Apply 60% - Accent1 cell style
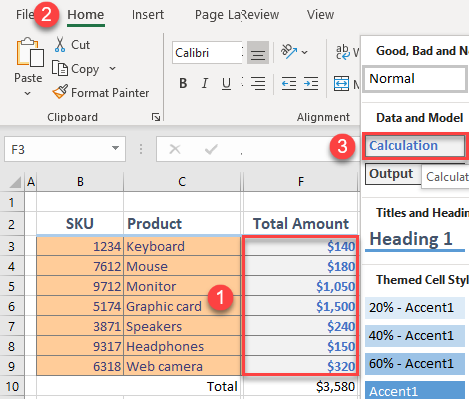The image size is (469, 399). coord(415,363)
